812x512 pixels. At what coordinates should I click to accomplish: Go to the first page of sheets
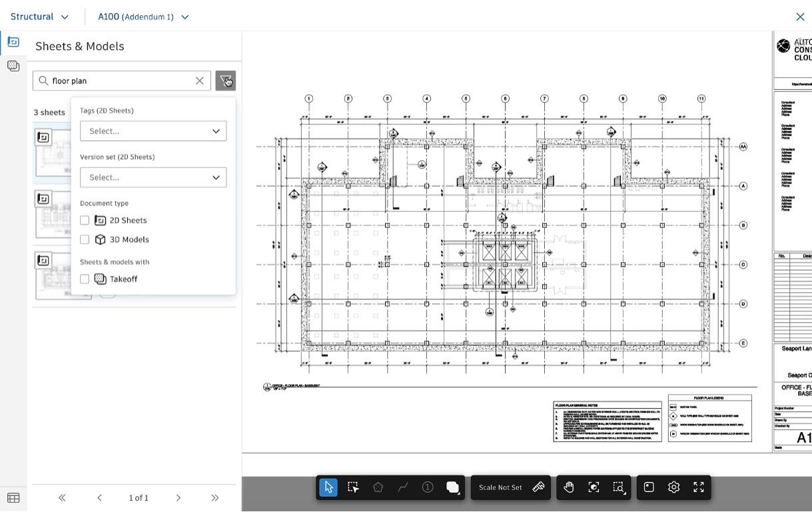coord(62,497)
